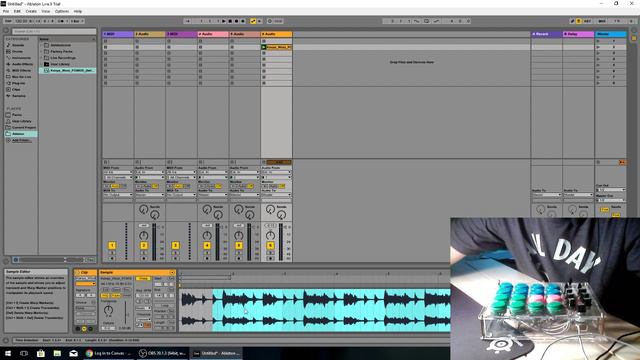Select the B Delay return track header
The width and height of the screenshot is (640, 360).
click(x=578, y=34)
